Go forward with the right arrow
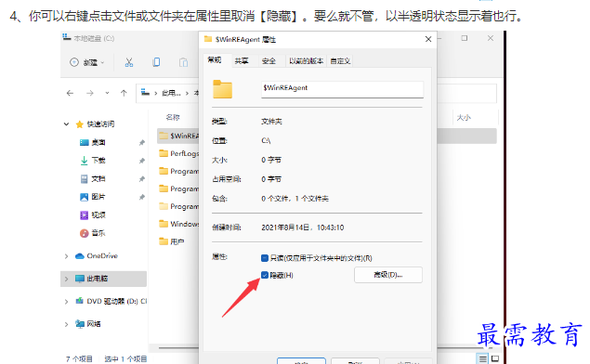Viewport: 590px width, 364px height. [x=89, y=93]
